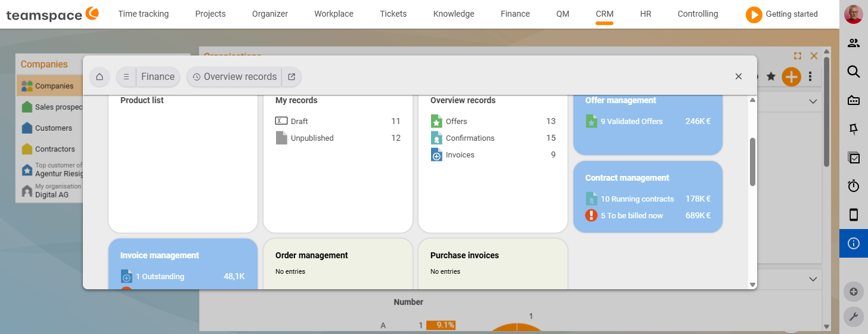Click the pin icon in right sidebar
This screenshot has height=334, width=868.
tap(854, 129)
